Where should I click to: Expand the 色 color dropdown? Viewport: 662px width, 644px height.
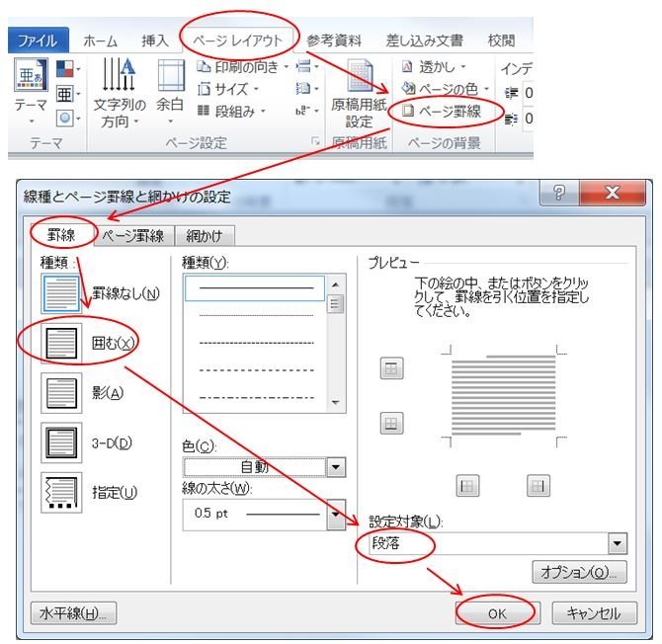click(x=336, y=467)
